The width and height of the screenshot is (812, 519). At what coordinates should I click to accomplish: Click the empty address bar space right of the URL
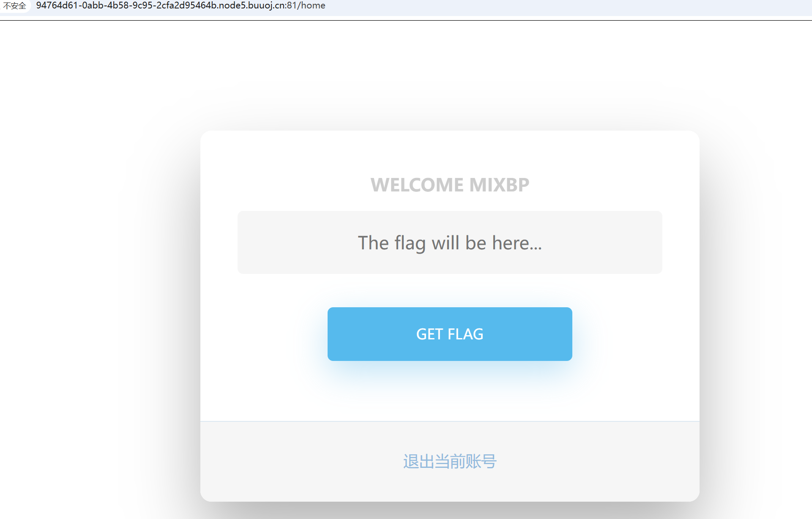click(x=550, y=6)
